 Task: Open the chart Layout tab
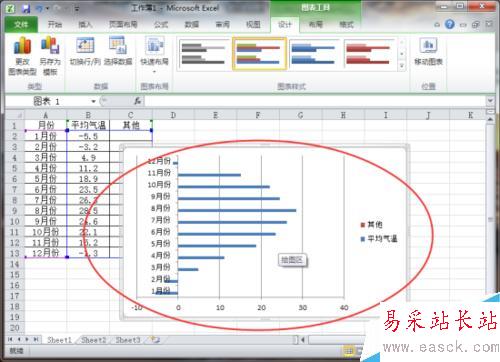tap(315, 24)
